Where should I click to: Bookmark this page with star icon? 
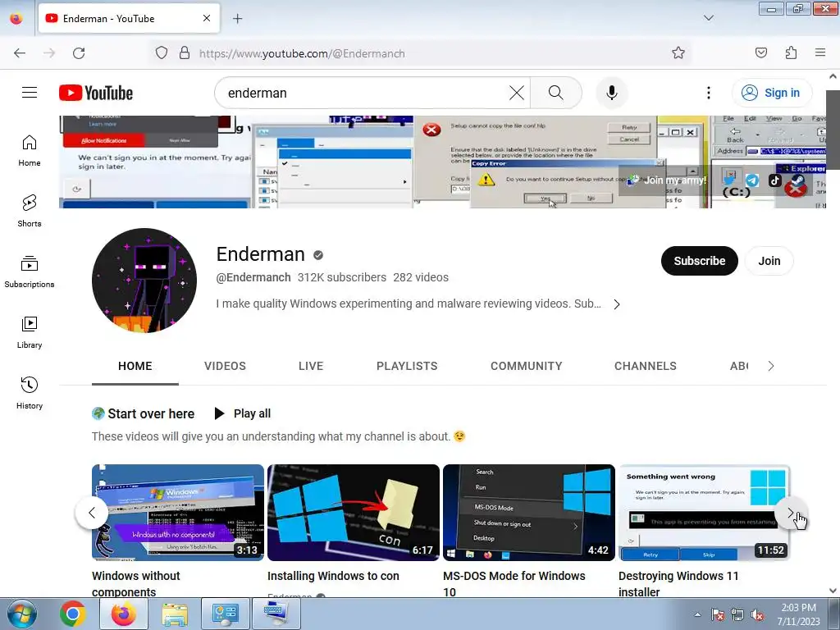678,53
